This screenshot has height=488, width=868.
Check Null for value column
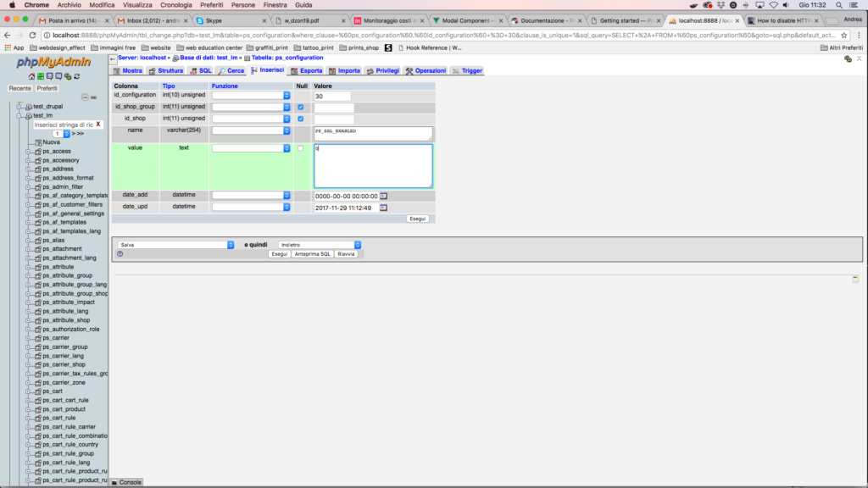coord(301,148)
